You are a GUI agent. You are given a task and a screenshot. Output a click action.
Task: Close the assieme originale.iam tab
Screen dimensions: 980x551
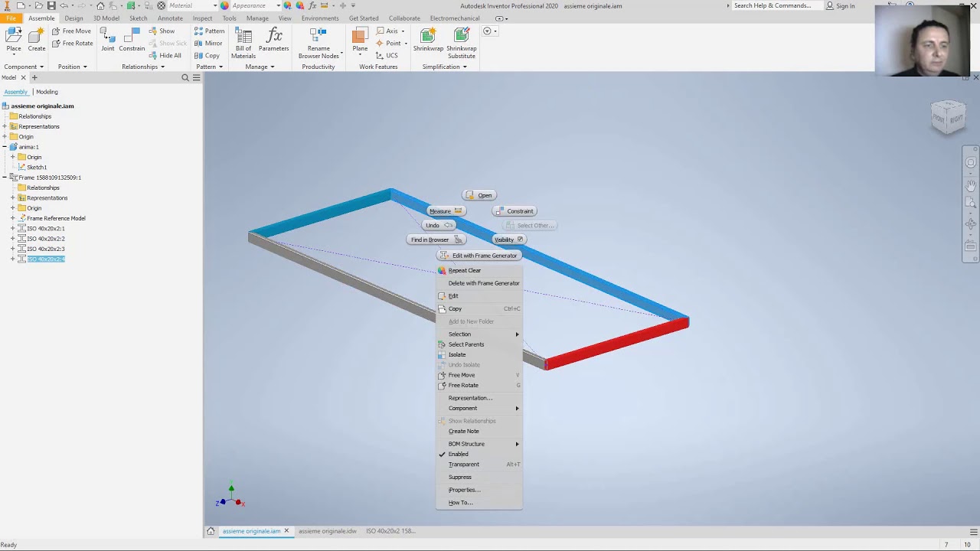286,531
